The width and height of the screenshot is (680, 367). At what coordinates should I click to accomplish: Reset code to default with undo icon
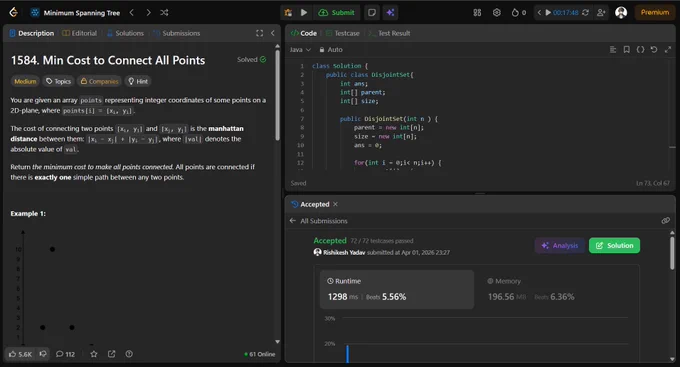pyautogui.click(x=654, y=49)
